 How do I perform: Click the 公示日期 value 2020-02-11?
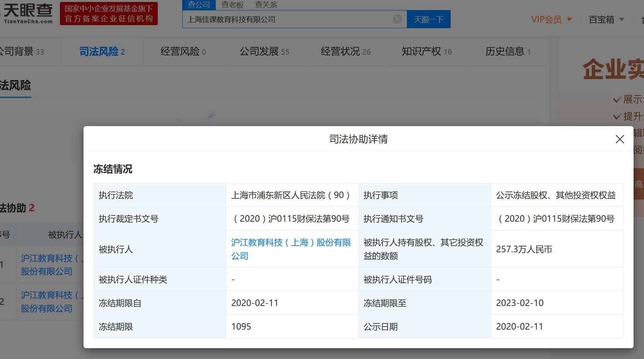pyautogui.click(x=520, y=327)
